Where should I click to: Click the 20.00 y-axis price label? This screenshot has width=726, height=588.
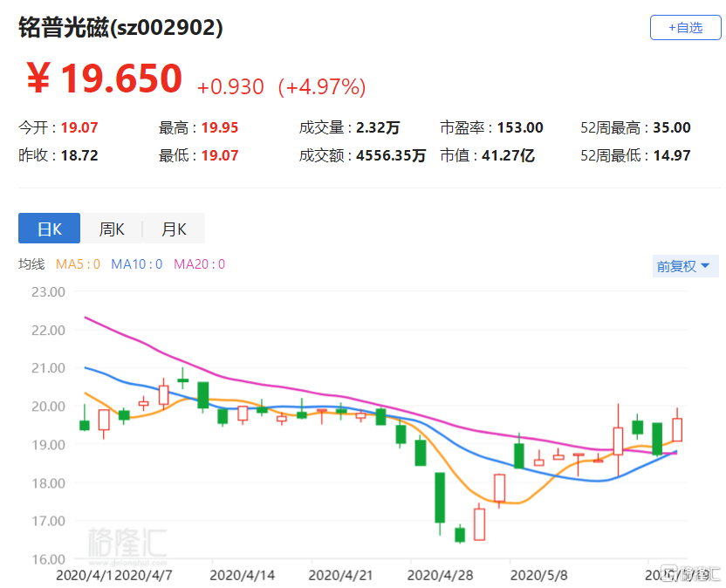tap(48, 407)
